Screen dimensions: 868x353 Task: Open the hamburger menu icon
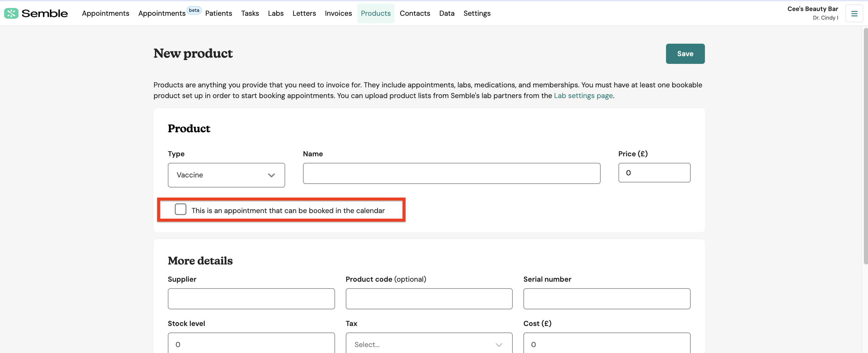854,13
